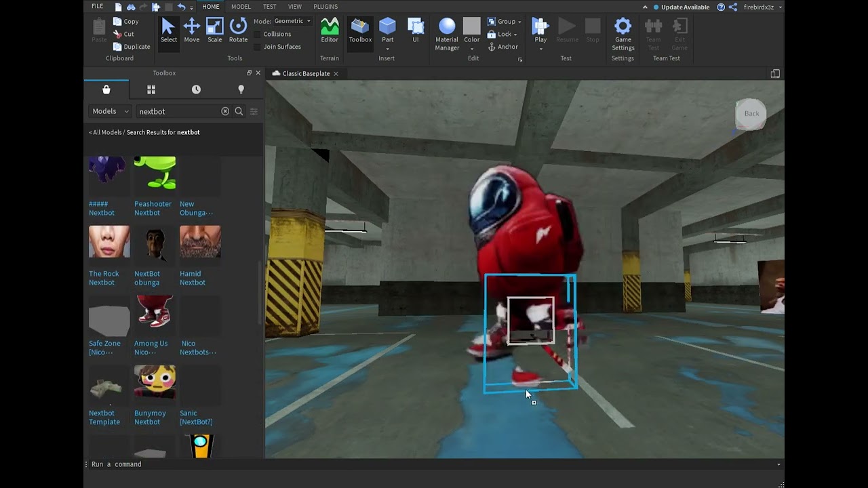Screen dimensions: 868x488
Task: Toggle the device emulator icon
Action: (x=775, y=73)
